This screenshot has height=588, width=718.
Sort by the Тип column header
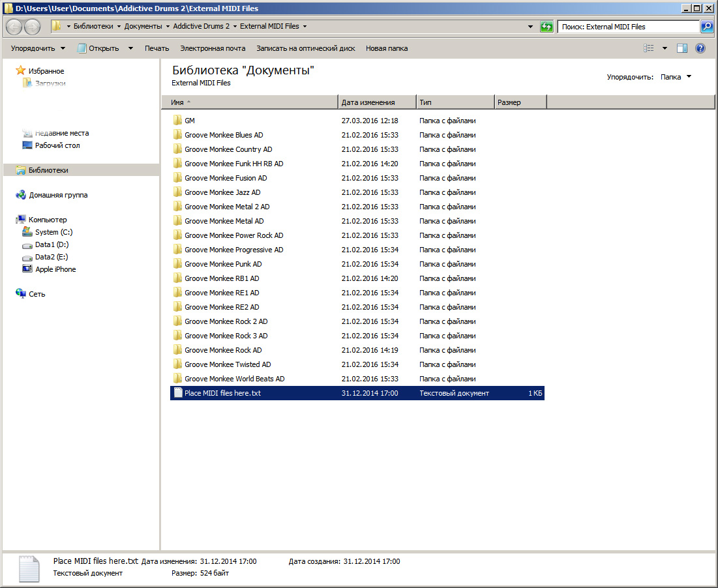pos(456,102)
